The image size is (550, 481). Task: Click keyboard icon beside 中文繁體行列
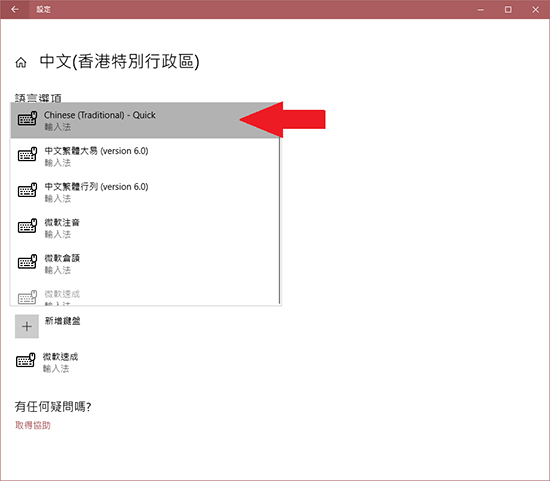pyautogui.click(x=27, y=190)
